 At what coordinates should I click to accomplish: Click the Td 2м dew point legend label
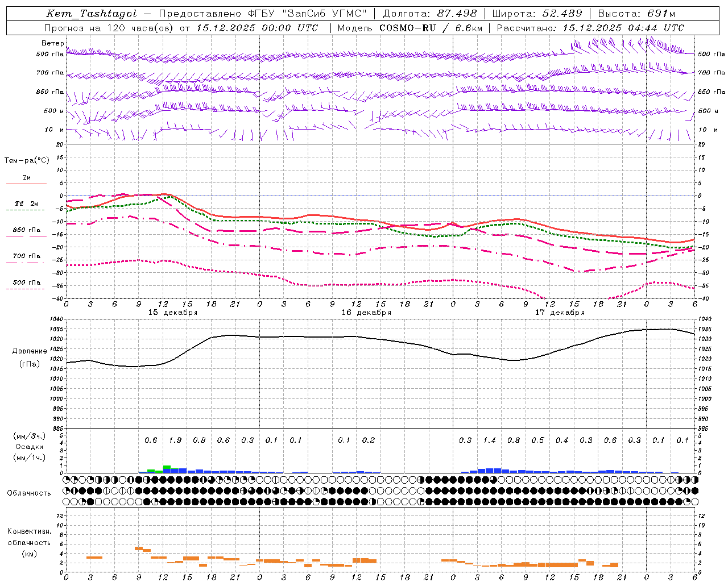pyautogui.click(x=26, y=203)
